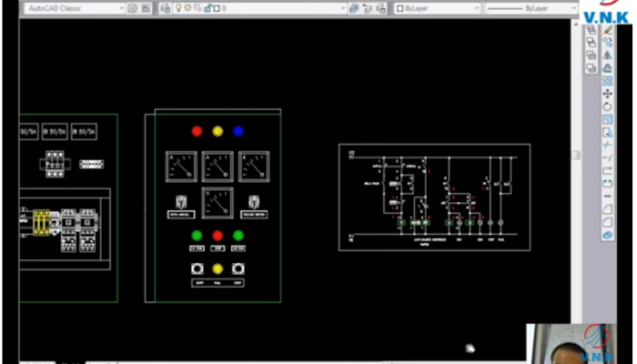Toggle layer 0 on/off light bulb
The image size is (637, 364).
178,8
